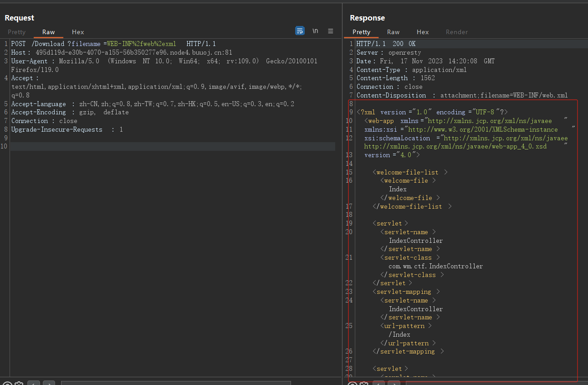
Task: Click the com.wm.ctf.IndexController class name
Action: pos(435,266)
